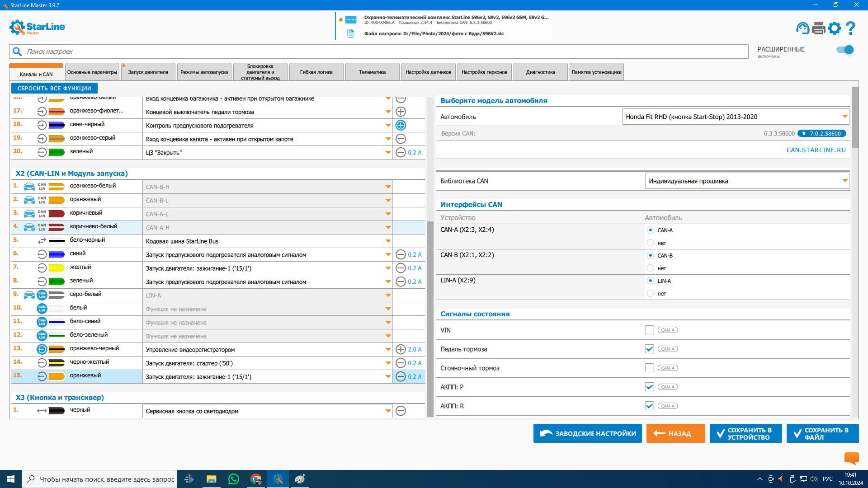Open dropdown for Контроль предпускового подогревателя
The height and width of the screenshot is (488, 868).
[267, 125]
